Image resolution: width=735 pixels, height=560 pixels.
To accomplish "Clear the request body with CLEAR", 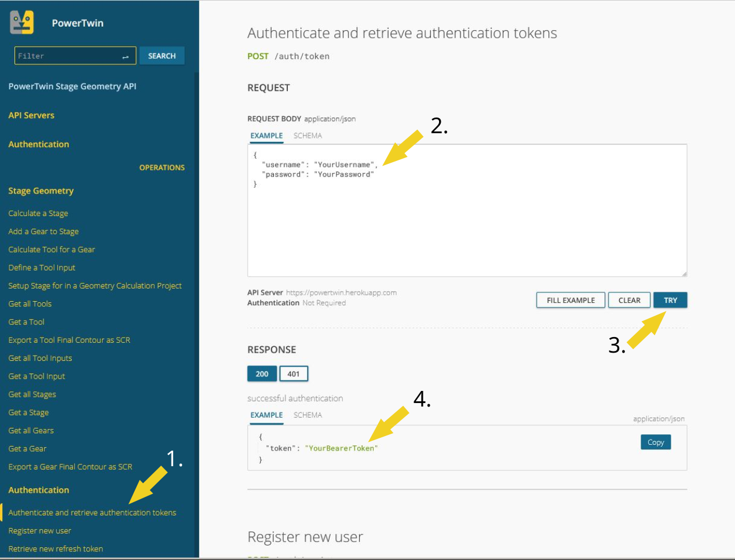I will coord(629,300).
